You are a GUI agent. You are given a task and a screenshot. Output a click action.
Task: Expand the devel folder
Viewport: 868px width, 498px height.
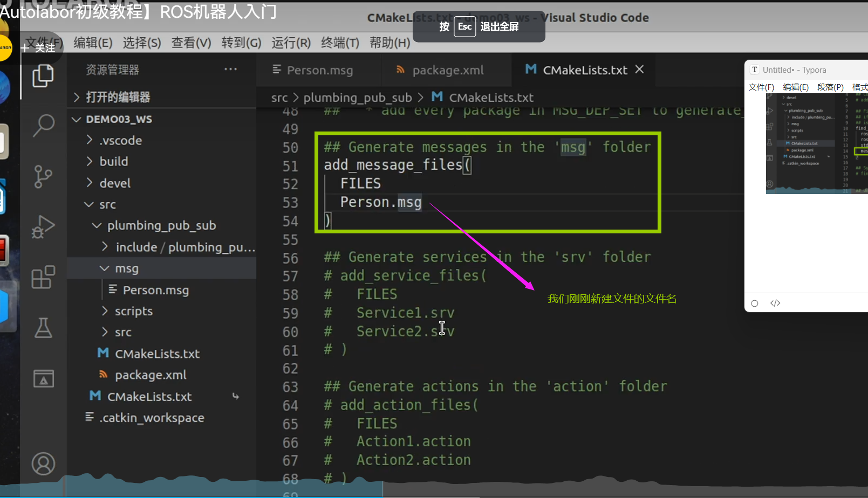pos(162,183)
